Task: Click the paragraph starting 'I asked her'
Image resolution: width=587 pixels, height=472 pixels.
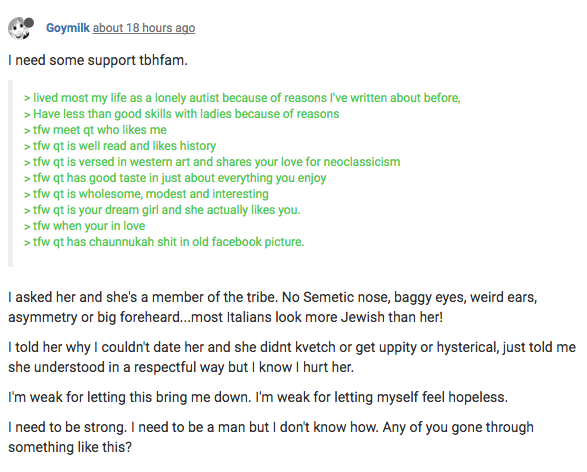Action: tap(273, 307)
